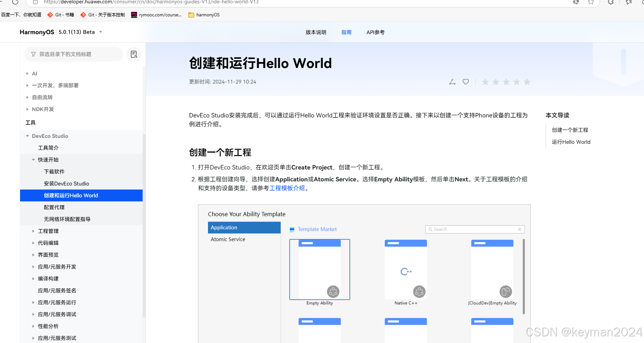The image size is (644, 343).
Task: Expand the 应用/元服务调试 node
Action: point(33,314)
